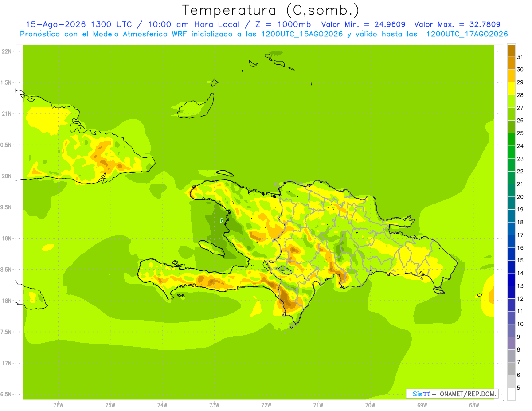
Task: Click the '21N' latitude label
Action: pyautogui.click(x=6, y=114)
